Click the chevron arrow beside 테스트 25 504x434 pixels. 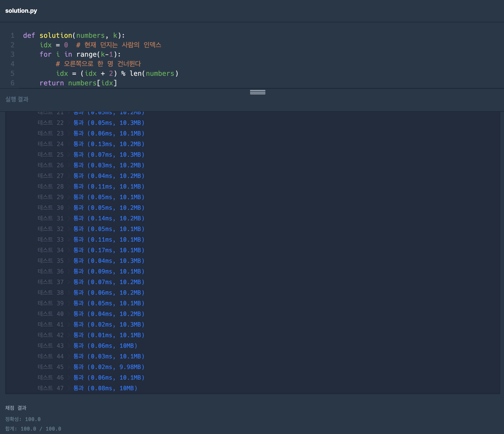pyautogui.click(x=69, y=155)
